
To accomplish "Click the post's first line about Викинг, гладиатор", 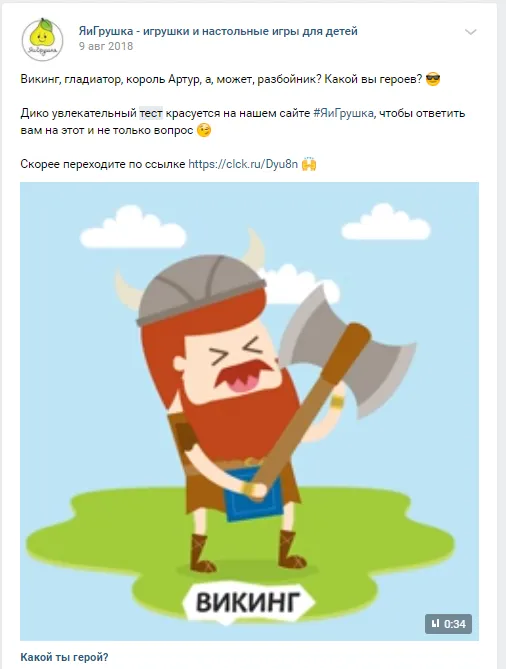I will (221, 79).
